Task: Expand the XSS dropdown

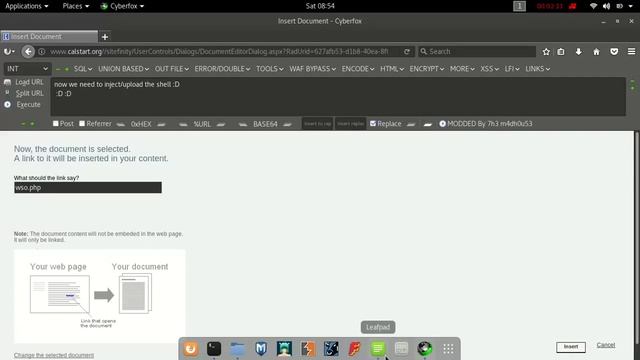Action: tap(489, 69)
